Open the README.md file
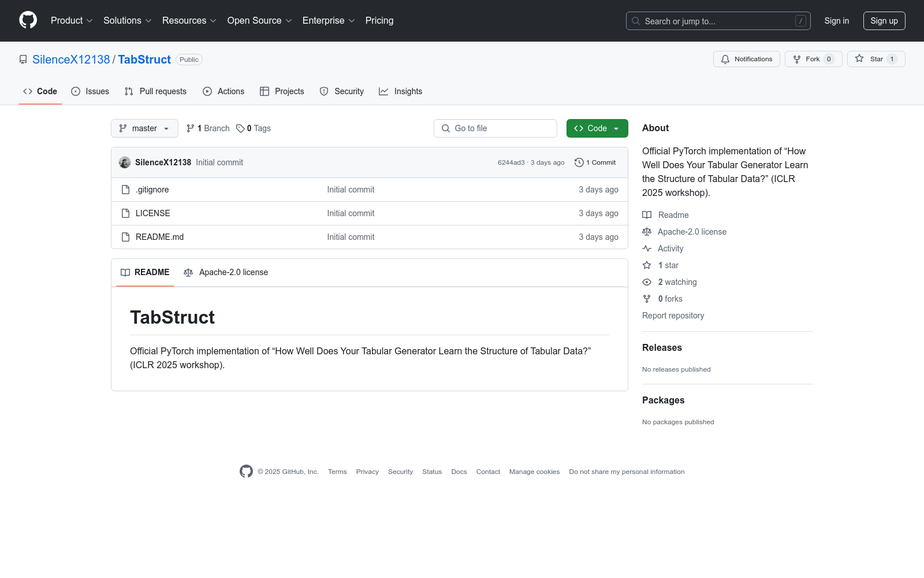Image resolution: width=924 pixels, height=578 pixels. [159, 237]
